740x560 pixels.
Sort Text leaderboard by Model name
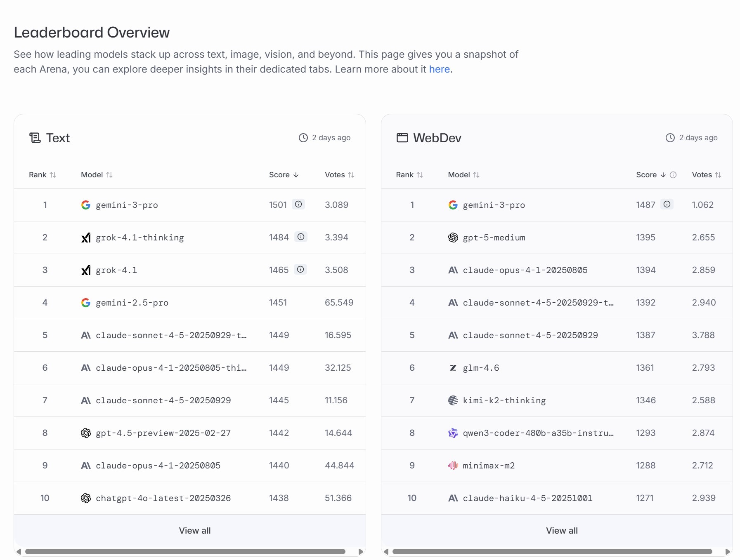97,175
